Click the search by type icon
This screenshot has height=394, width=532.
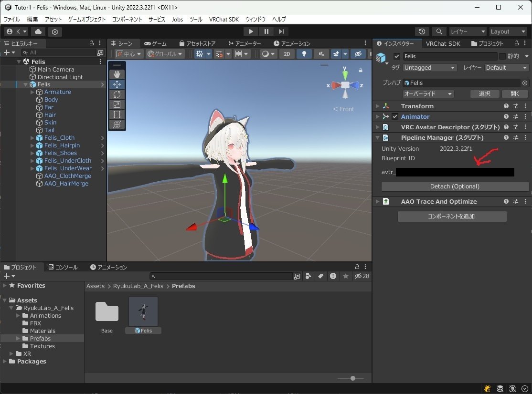click(309, 277)
